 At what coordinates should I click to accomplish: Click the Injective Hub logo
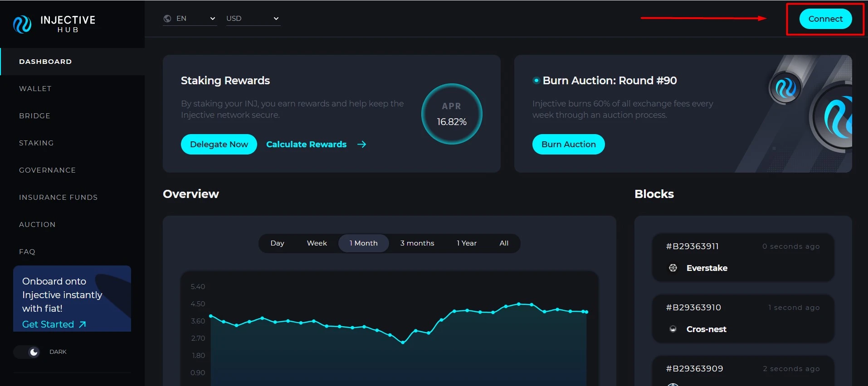(54, 24)
